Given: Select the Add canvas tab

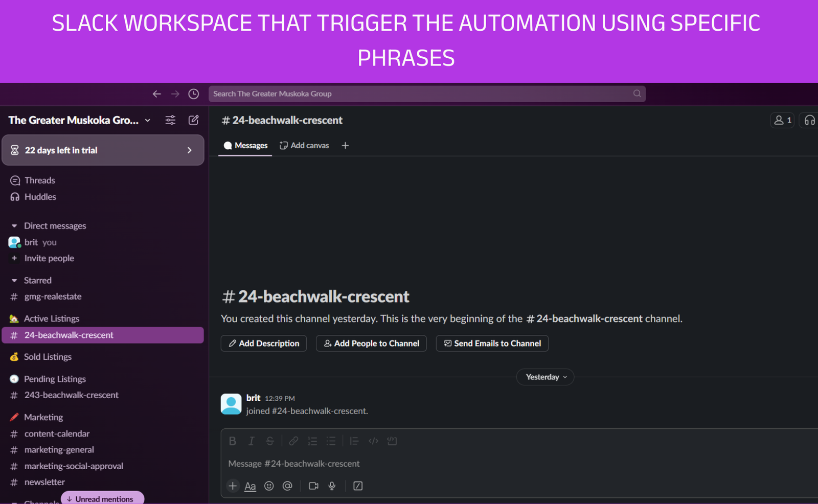Looking at the screenshot, I should 305,146.
